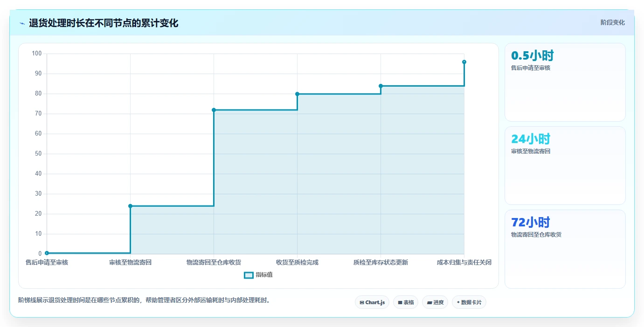Click the data point at value 84
The image size is (644, 327).
[381, 86]
